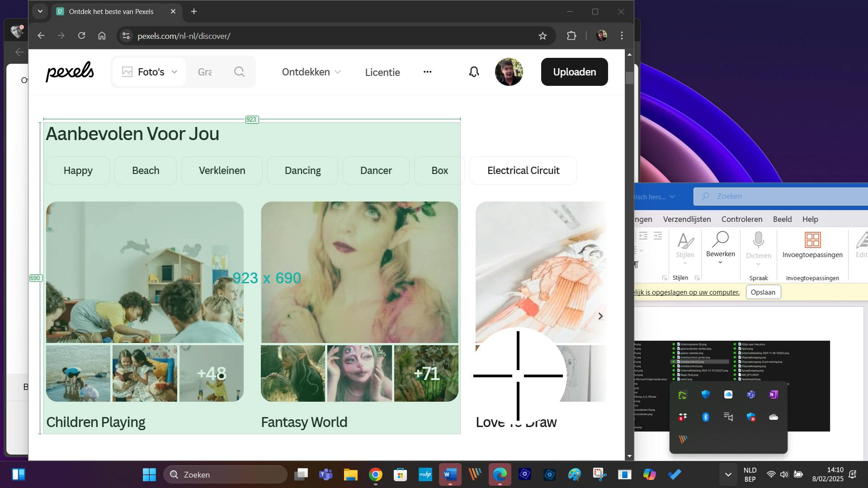This screenshot has width=868, height=488.
Task: Click the Pexels notification bell icon
Action: tap(474, 72)
